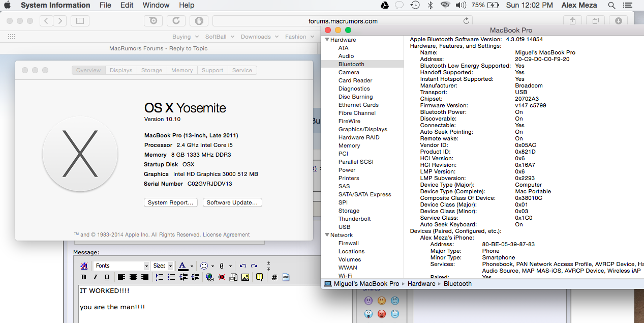644x323 pixels.
Task: Align message text right
Action: point(145,277)
